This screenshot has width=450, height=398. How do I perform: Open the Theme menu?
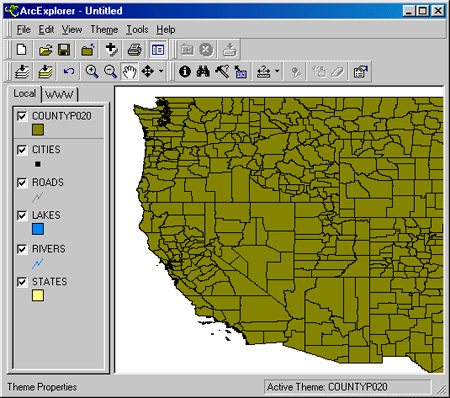(x=104, y=30)
